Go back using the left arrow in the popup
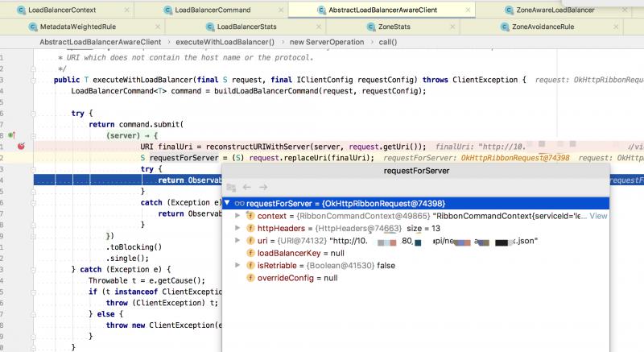Screen dimensions: 644x352 tap(247, 188)
